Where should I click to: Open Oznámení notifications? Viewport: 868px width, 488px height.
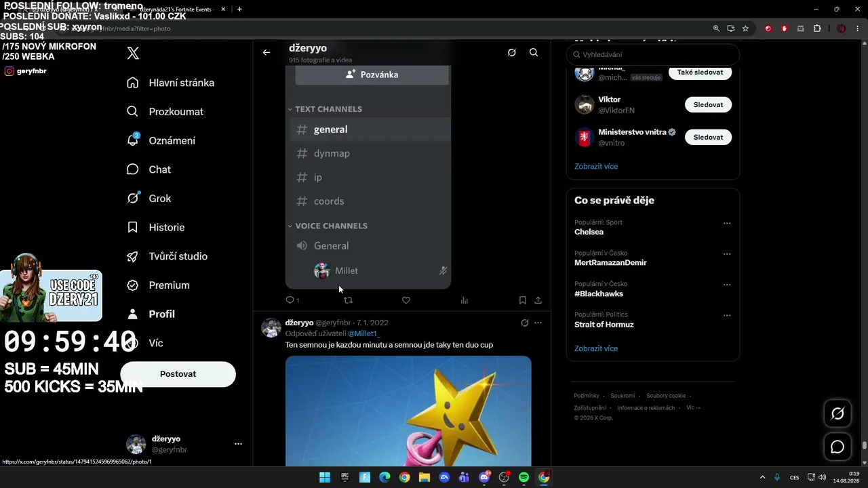(x=161, y=141)
